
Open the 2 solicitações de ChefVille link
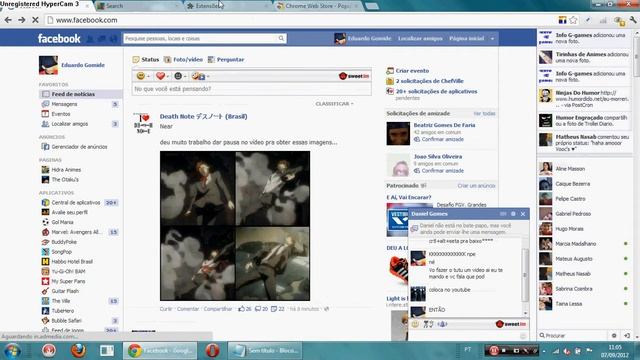(429, 81)
